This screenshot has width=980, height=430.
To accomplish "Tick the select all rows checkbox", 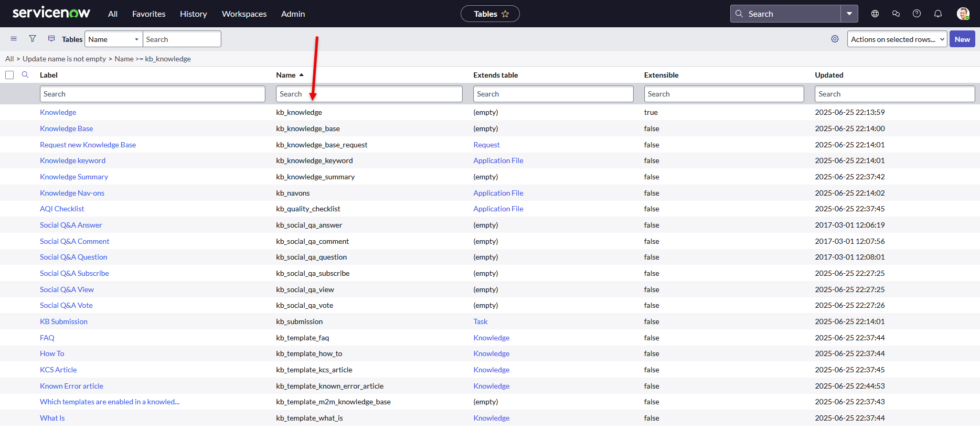I will click(x=9, y=75).
